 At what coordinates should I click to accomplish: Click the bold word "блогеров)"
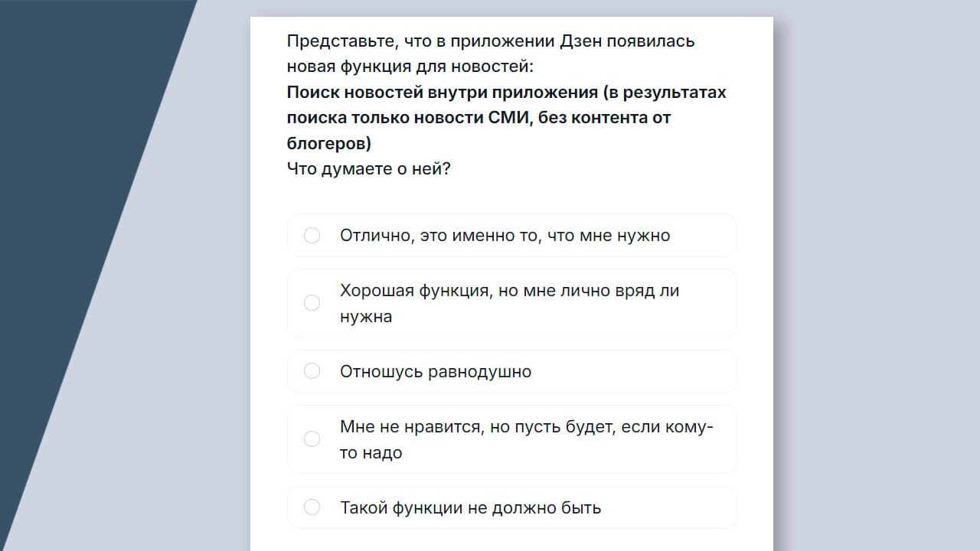(328, 143)
